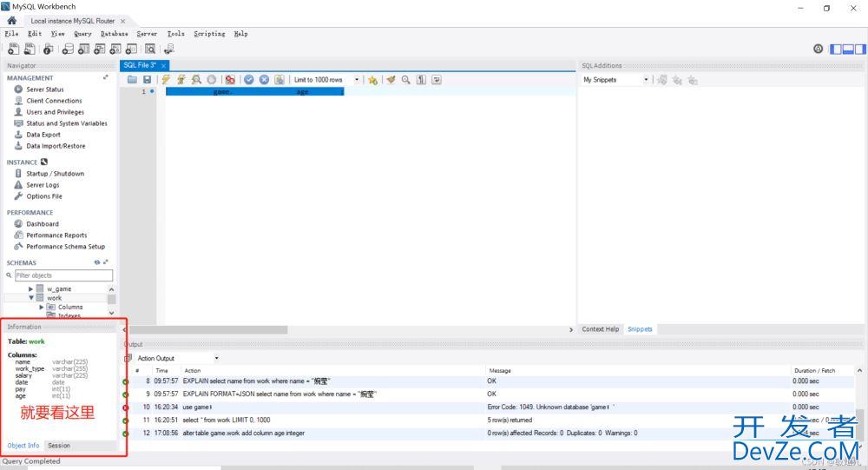Reconnect to DBMS icon
The image size is (868, 470).
[169, 50]
